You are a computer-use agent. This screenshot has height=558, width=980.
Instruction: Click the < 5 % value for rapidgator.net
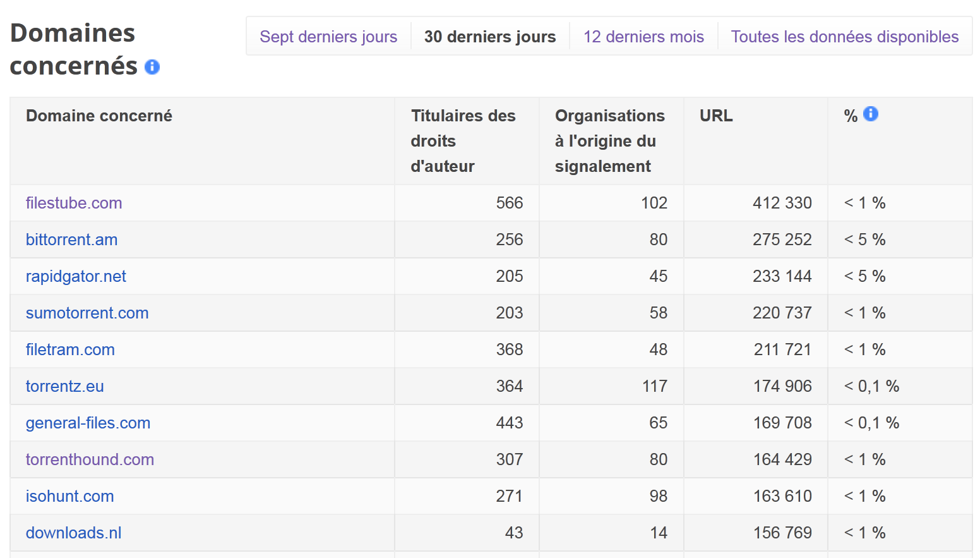click(865, 276)
